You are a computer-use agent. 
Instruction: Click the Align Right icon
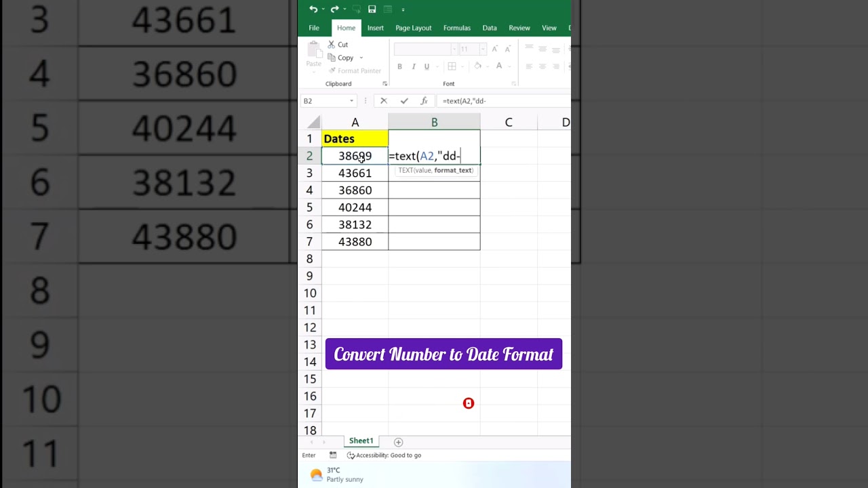[x=556, y=66]
